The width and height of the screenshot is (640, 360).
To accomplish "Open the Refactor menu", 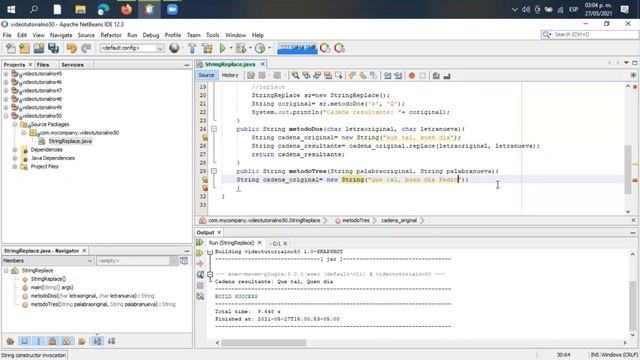I will [x=111, y=35].
